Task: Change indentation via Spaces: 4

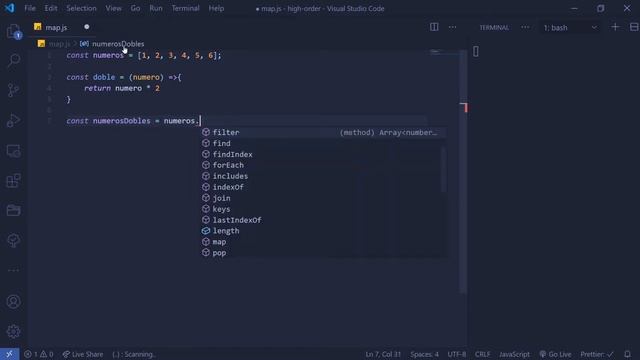Action: 424,354
